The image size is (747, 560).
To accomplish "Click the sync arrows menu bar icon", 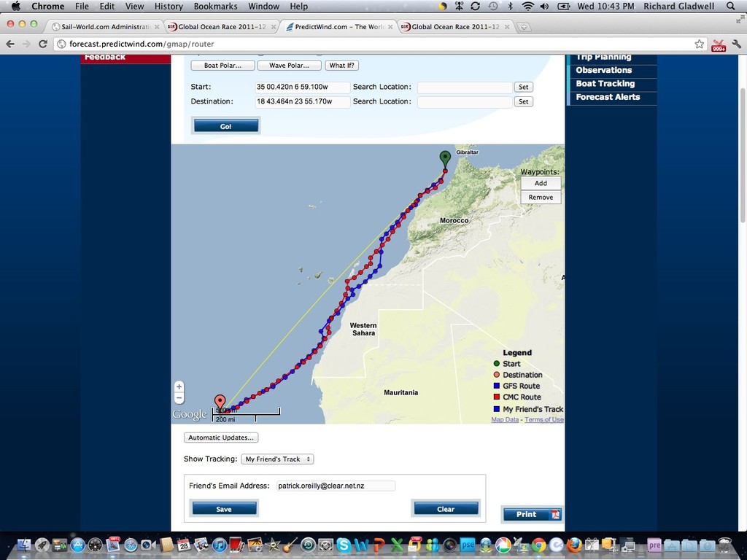I will coord(475,6).
